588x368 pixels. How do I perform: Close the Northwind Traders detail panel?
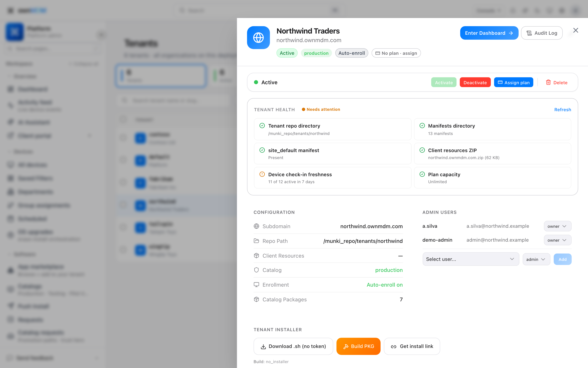(x=576, y=30)
